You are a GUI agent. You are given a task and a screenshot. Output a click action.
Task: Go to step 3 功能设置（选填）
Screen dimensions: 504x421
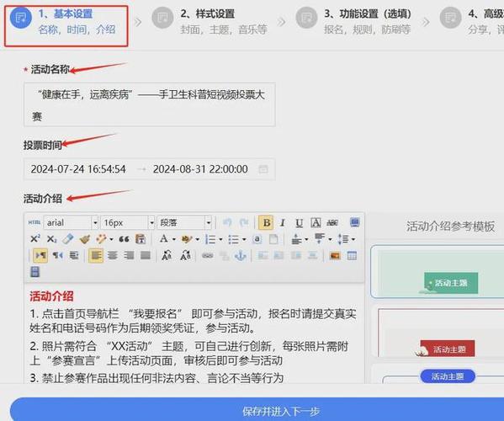pos(353,22)
